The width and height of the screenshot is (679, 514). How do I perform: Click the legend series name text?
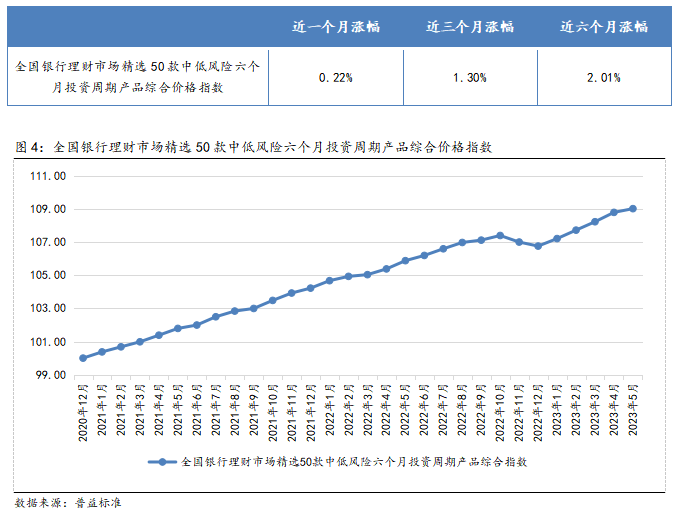click(353, 462)
